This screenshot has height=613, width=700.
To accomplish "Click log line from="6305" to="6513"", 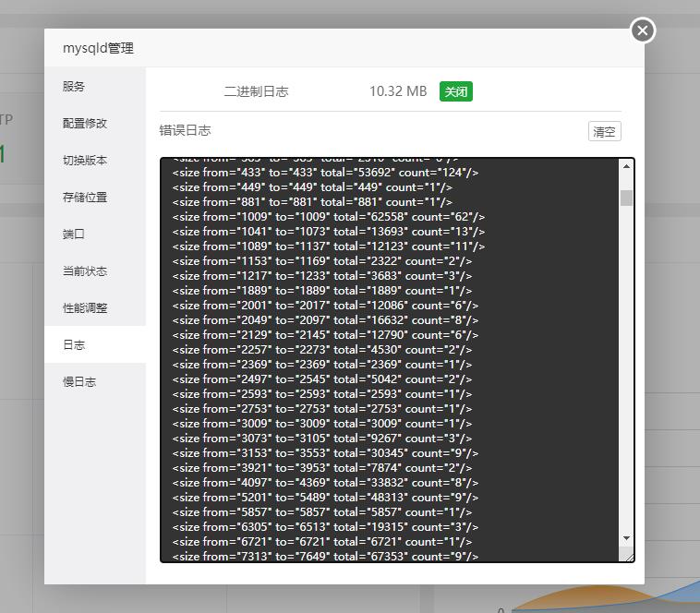I will coord(325,527).
